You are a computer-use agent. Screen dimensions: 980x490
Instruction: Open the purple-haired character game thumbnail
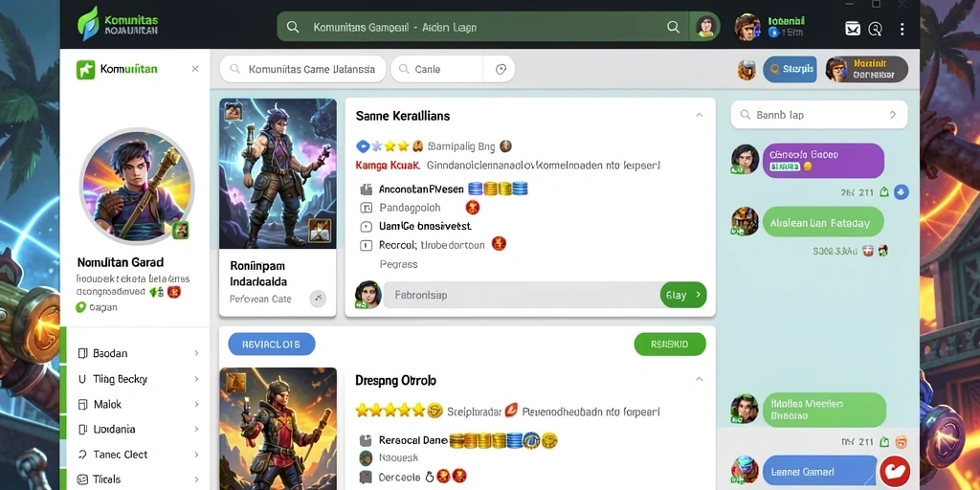(278, 173)
